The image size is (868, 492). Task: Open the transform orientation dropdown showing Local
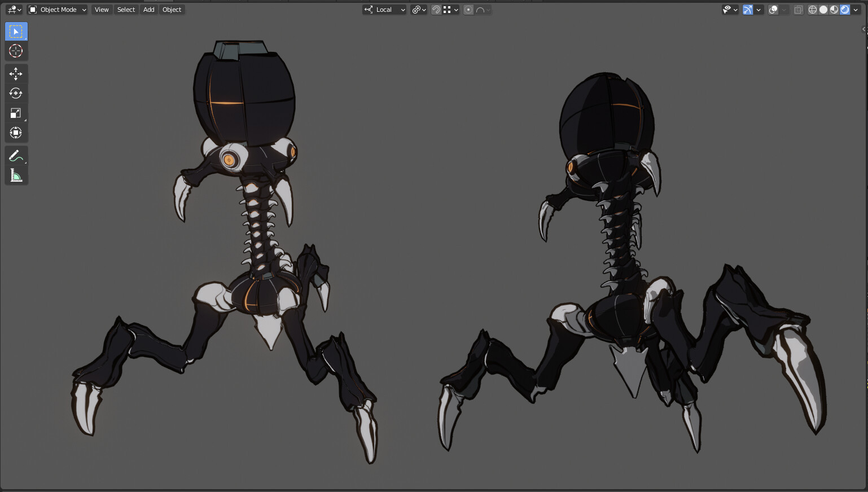click(x=384, y=10)
